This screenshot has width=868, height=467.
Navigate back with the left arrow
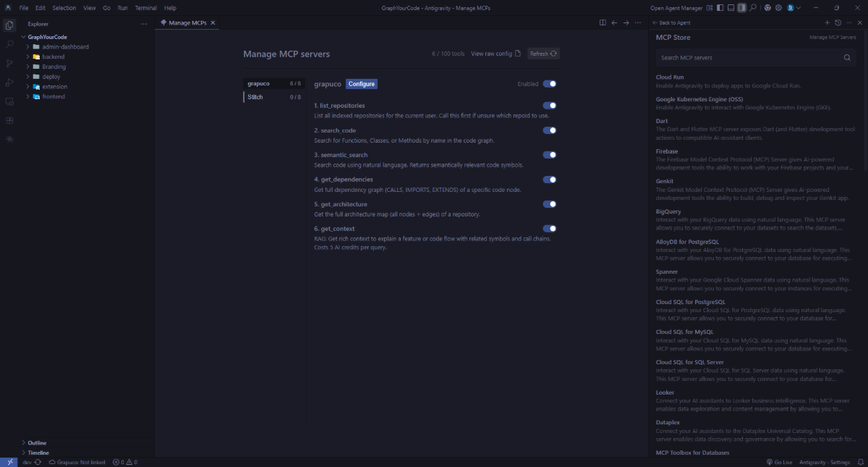pyautogui.click(x=614, y=22)
